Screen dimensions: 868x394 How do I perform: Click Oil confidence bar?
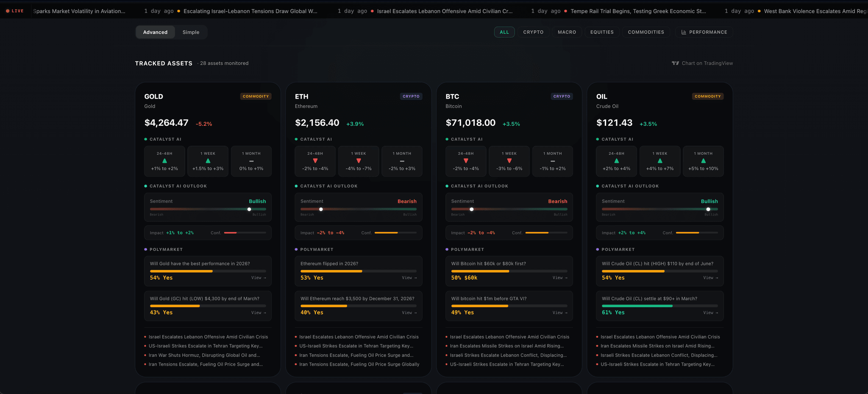pyautogui.click(x=697, y=233)
